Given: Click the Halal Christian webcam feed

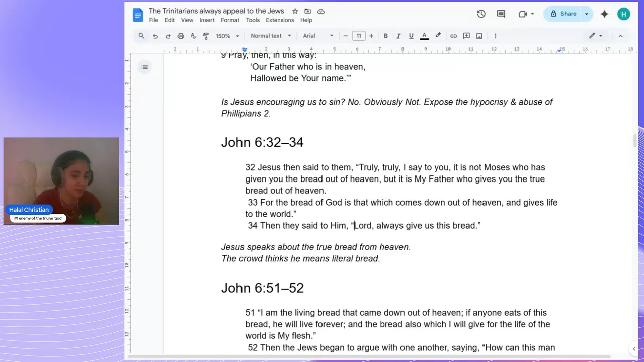Looking at the screenshot, I should pos(61,181).
